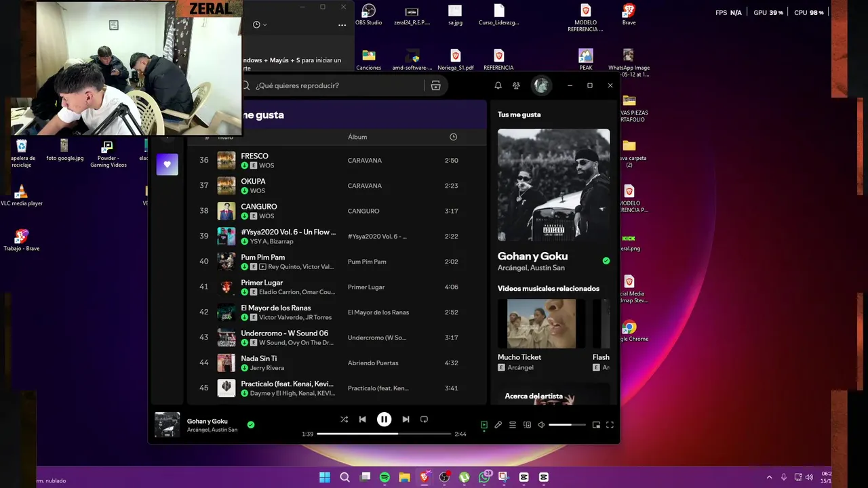Click large Gohan y Goku cover art
The height and width of the screenshot is (488, 868).
point(553,185)
